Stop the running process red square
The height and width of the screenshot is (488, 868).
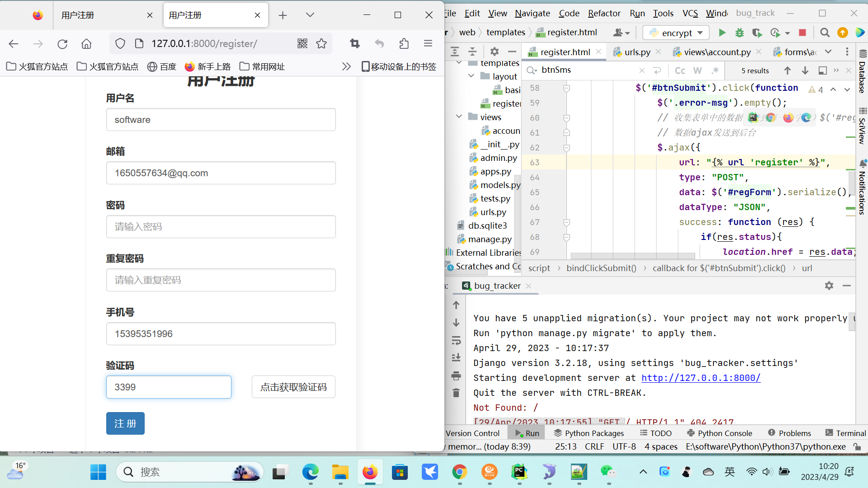[802, 33]
